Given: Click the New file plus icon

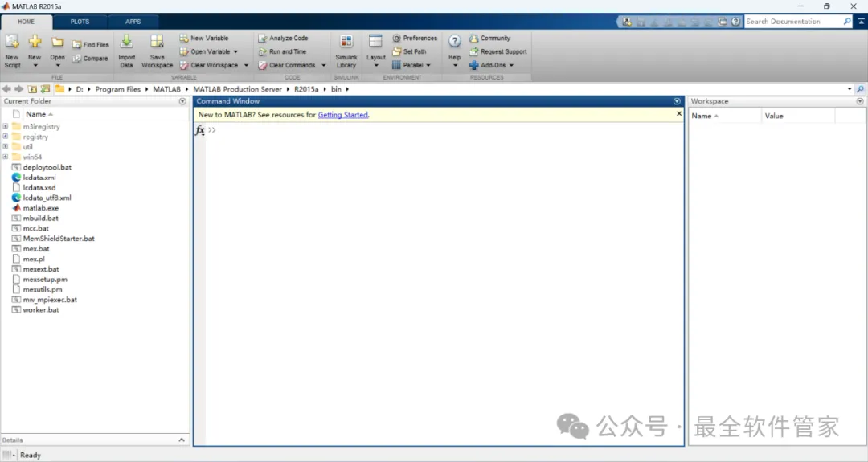Looking at the screenshot, I should click(35, 42).
